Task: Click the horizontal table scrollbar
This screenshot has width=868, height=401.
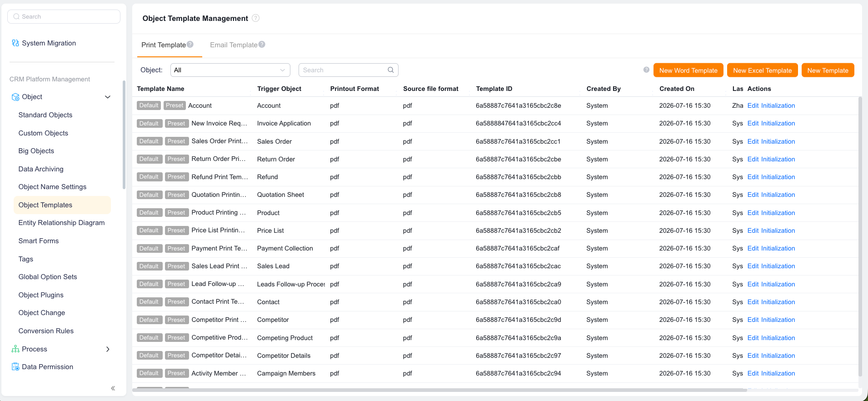Action: tap(440, 390)
